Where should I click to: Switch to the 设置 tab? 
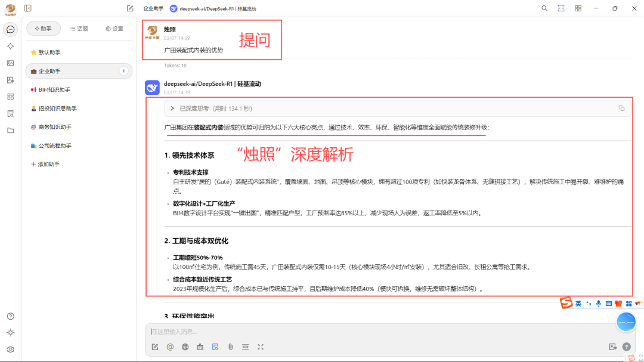pos(114,29)
